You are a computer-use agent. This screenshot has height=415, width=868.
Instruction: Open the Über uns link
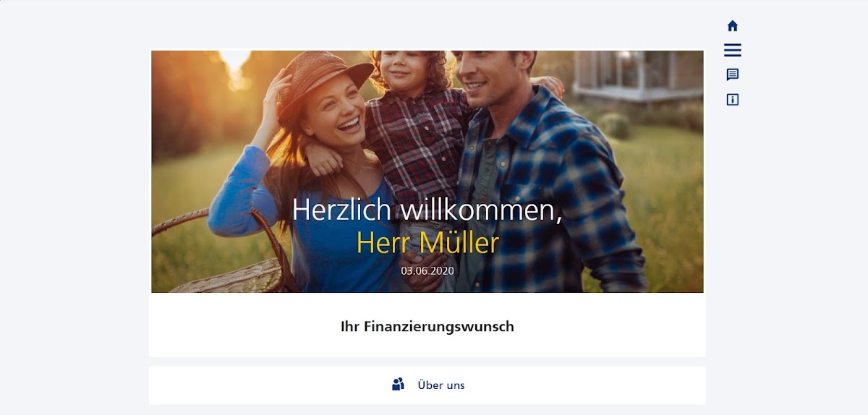point(441,385)
